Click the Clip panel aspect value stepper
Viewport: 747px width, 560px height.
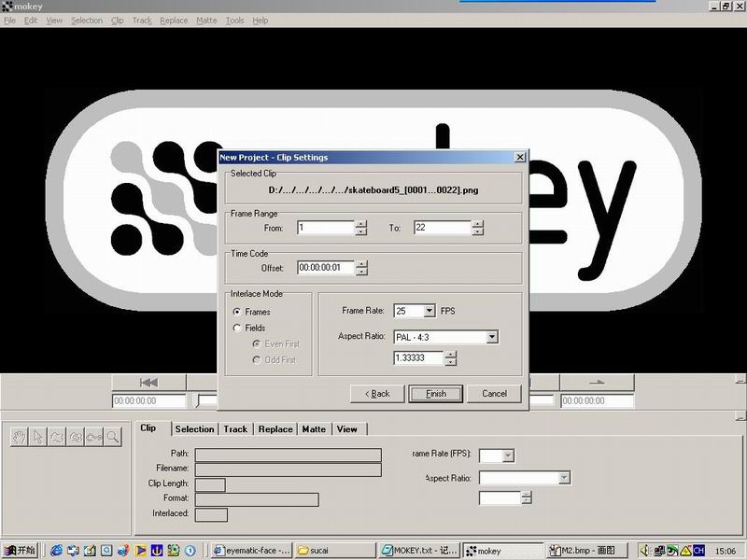[527, 498]
